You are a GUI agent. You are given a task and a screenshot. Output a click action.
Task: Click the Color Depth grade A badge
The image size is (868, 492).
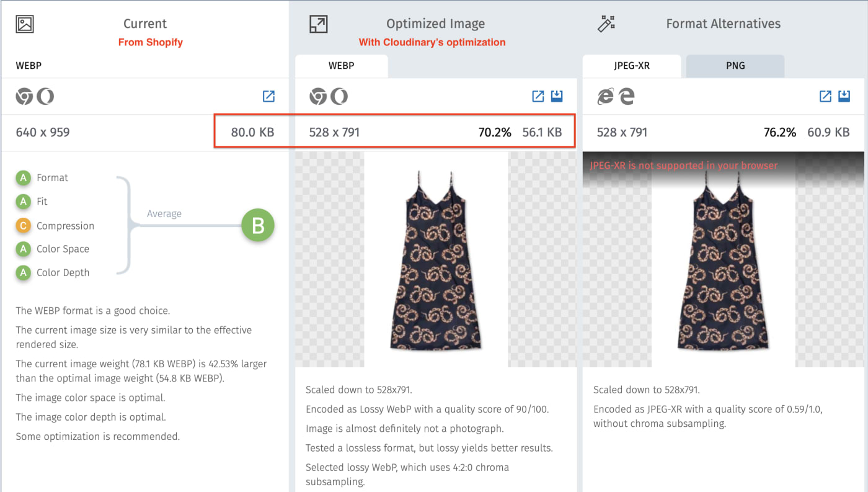(24, 272)
